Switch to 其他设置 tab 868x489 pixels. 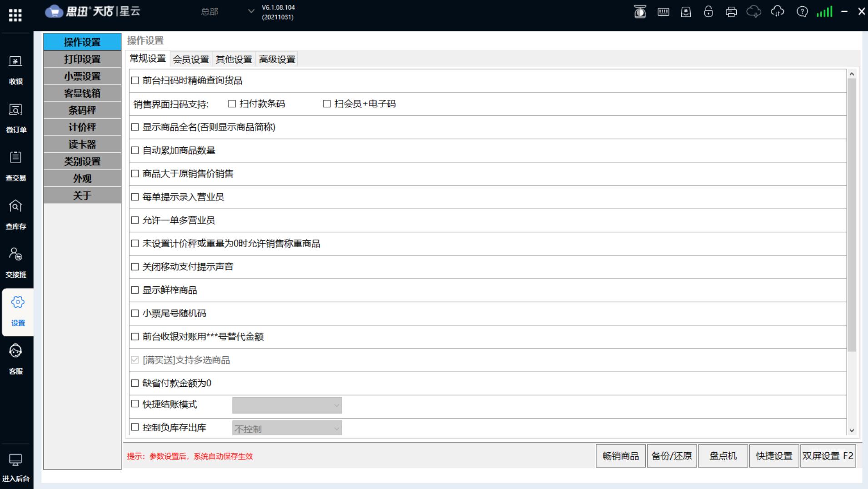click(234, 59)
